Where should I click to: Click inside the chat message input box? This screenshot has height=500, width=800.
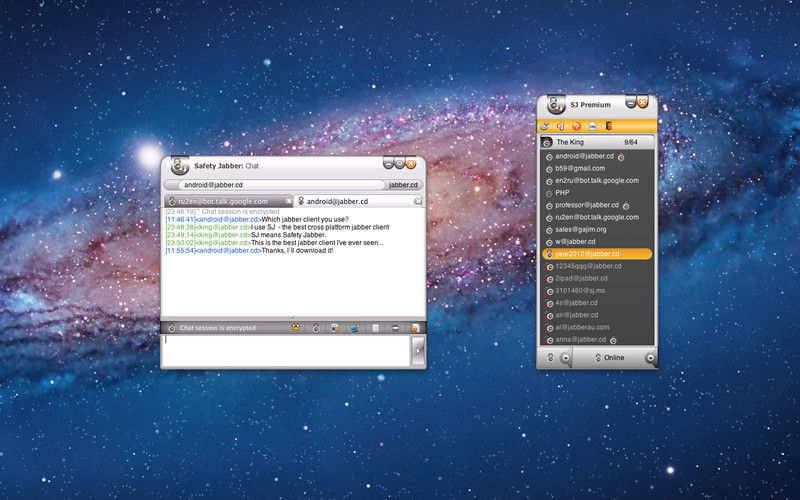pos(286,351)
